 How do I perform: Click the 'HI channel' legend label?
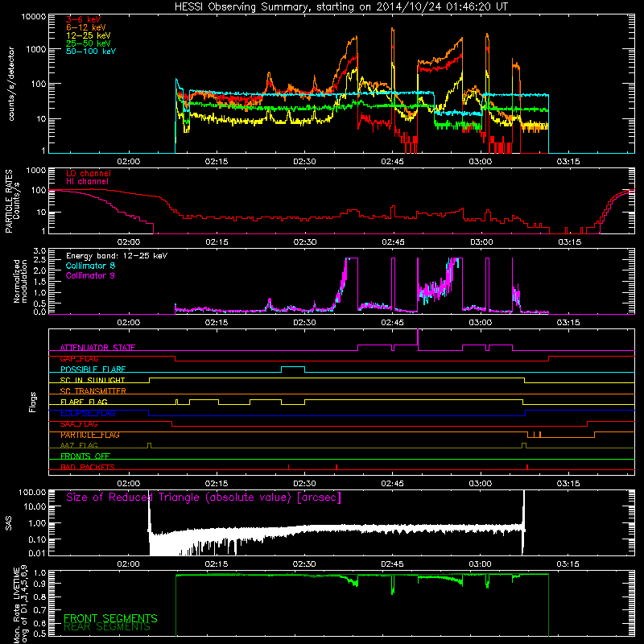pos(87,182)
